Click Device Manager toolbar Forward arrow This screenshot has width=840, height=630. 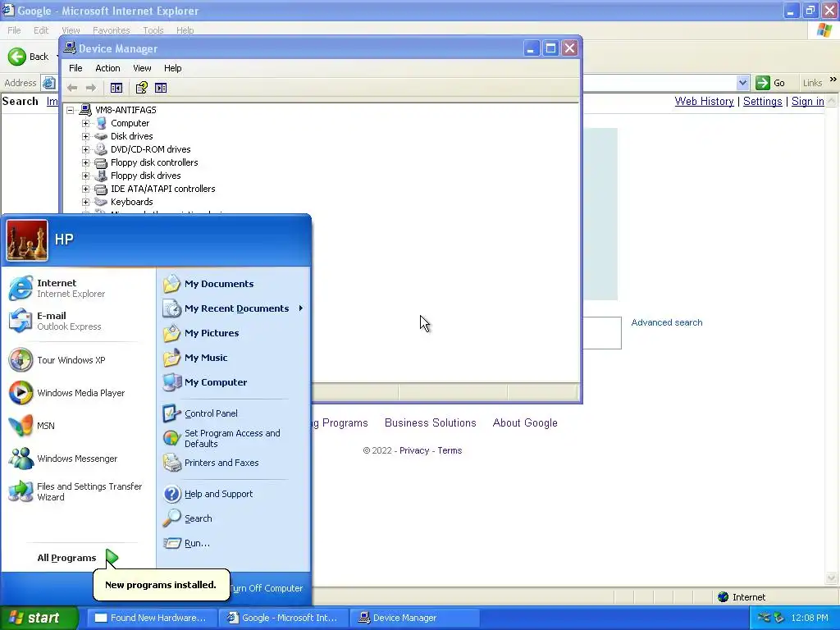pyautogui.click(x=91, y=88)
